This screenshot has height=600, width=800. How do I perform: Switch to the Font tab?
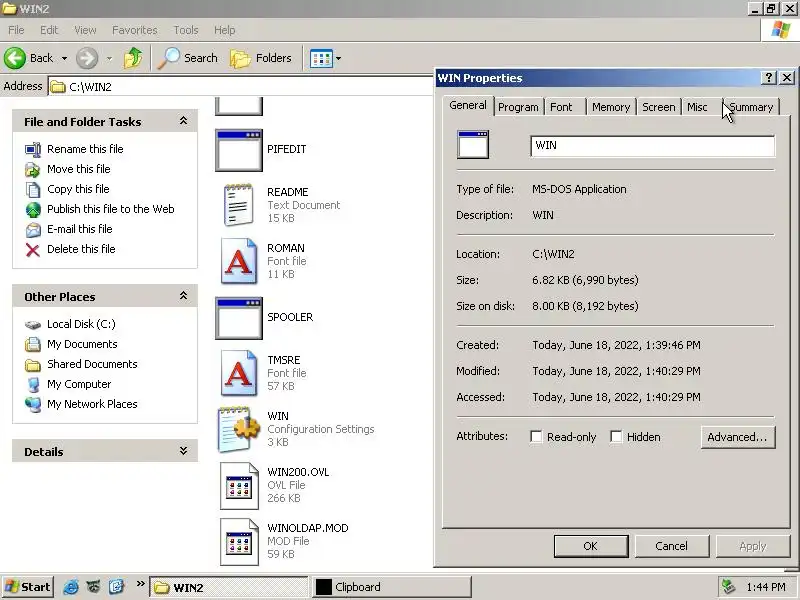click(561, 107)
